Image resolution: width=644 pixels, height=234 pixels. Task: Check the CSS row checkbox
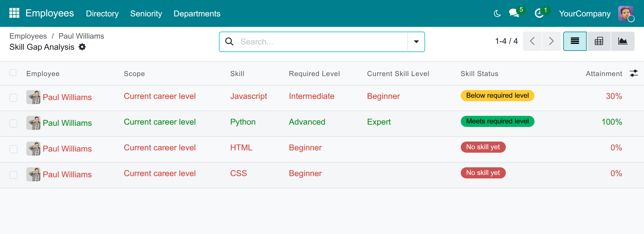[13, 175]
